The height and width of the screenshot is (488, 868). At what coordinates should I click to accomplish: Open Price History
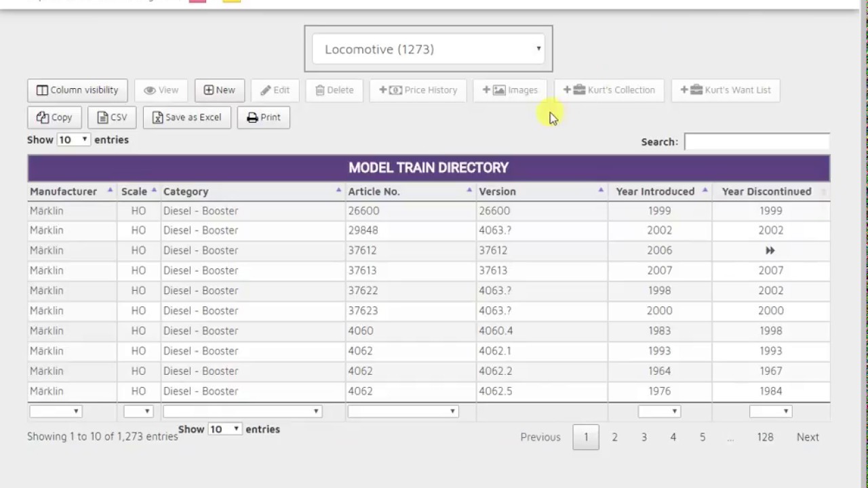coord(418,90)
